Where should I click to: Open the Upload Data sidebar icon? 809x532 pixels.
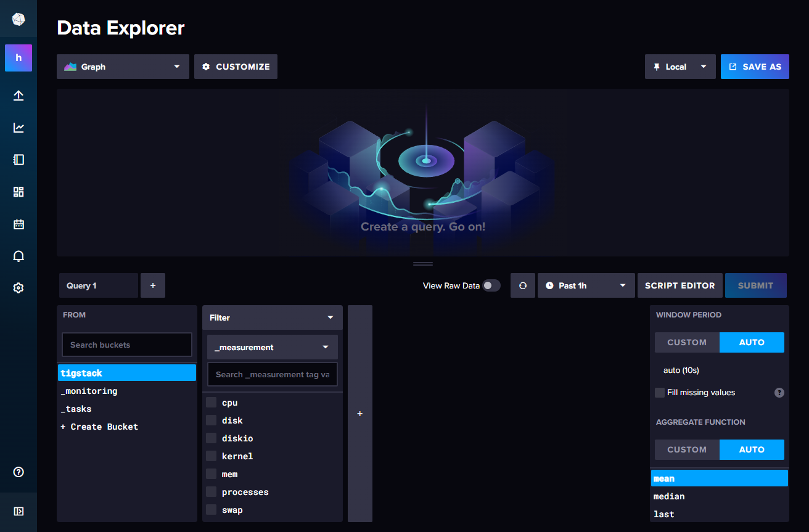[18, 96]
